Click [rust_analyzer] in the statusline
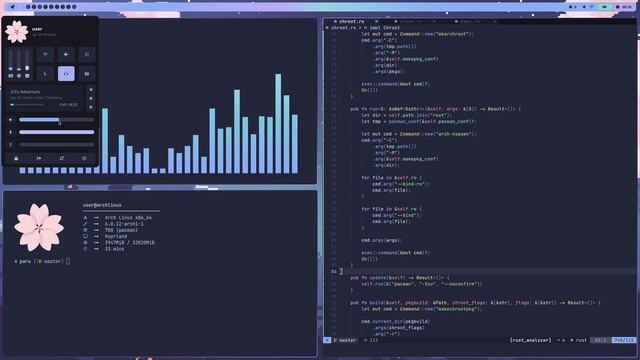 530,340
